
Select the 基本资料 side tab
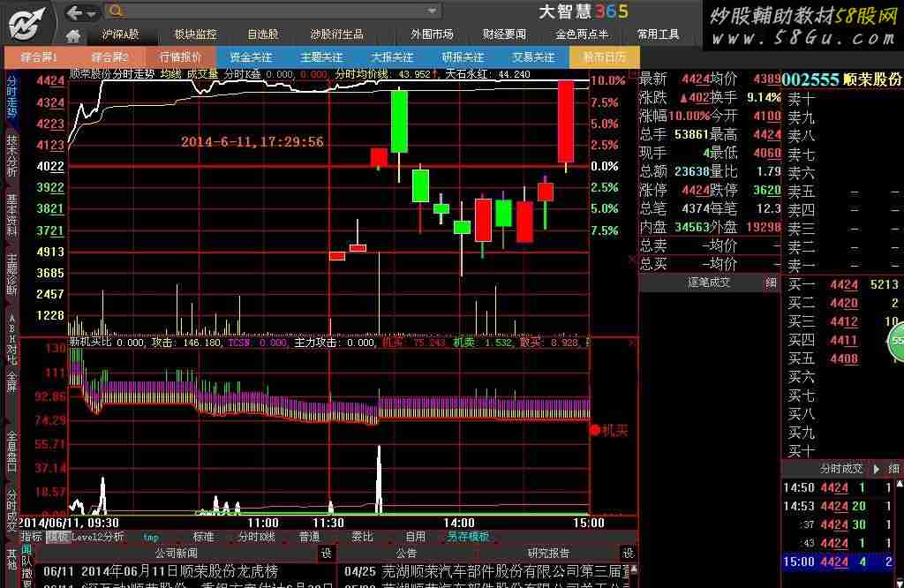11,216
